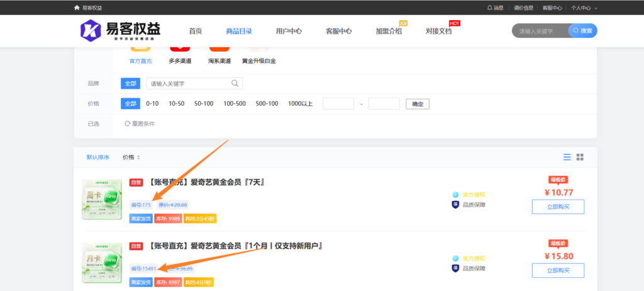The image size is (644, 291).
Task: Click the ¥15.80 price
Action: [x=558, y=256]
